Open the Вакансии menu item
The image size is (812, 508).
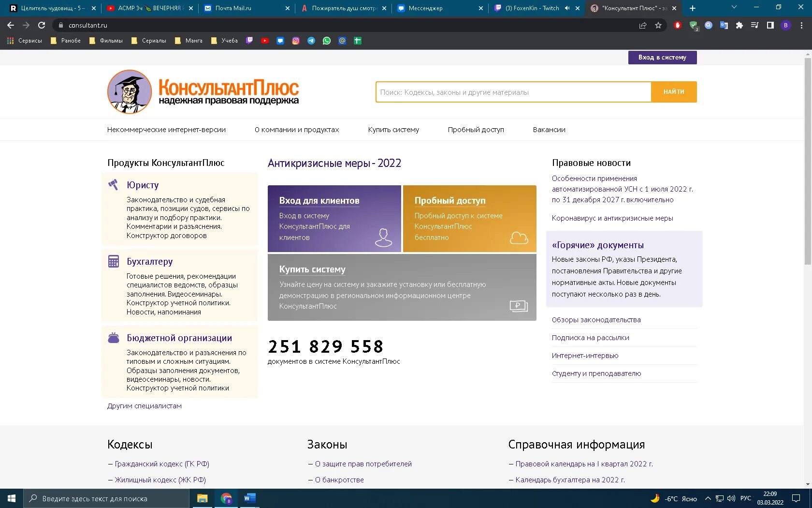click(x=549, y=130)
